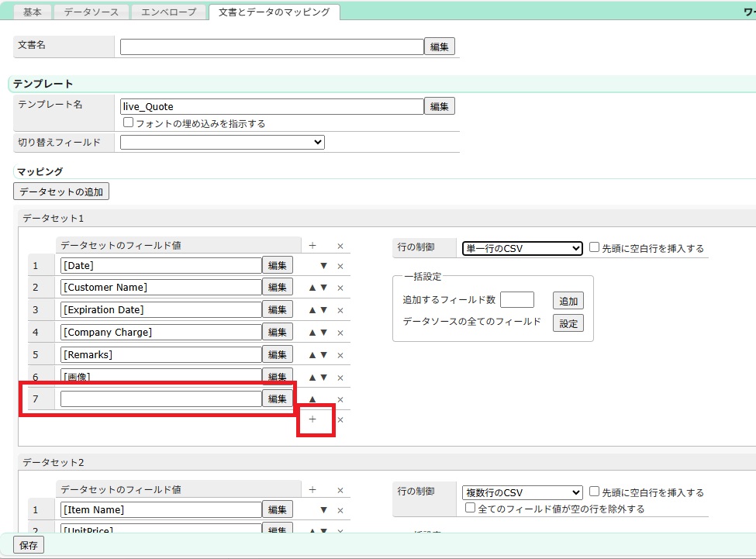Image resolution: width=756 pixels, height=559 pixels.
Task: Move the [Customer Name] field up
Action: pyautogui.click(x=312, y=288)
